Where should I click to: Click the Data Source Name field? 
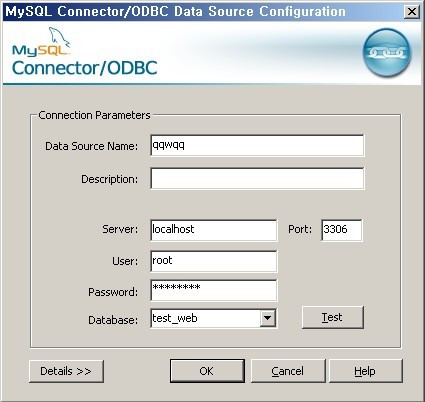257,145
